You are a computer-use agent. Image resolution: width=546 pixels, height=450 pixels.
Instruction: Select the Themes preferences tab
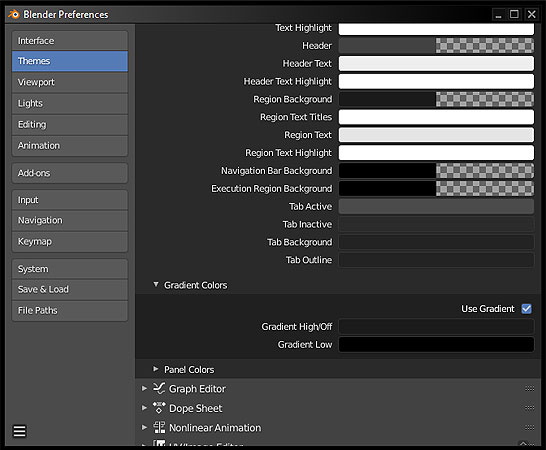point(70,61)
